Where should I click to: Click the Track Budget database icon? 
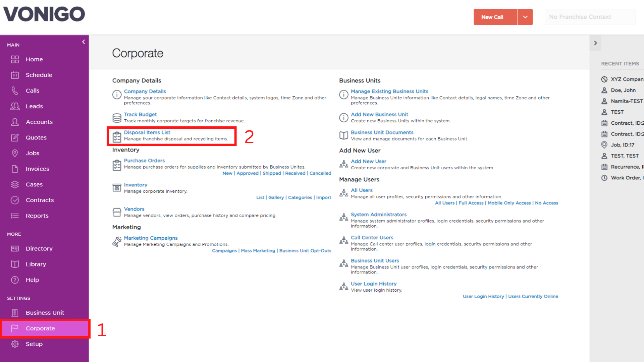click(117, 118)
